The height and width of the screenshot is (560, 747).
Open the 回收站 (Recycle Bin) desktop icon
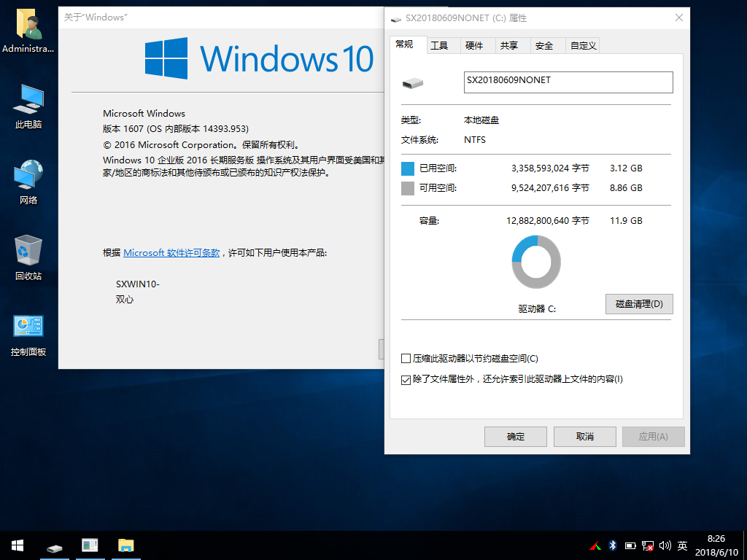click(x=28, y=257)
